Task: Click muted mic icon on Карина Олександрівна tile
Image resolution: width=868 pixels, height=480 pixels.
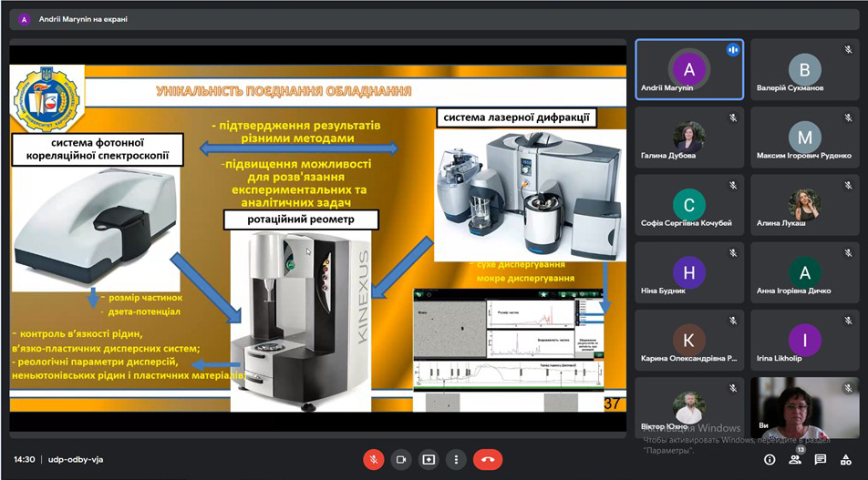Action: pos(732,321)
